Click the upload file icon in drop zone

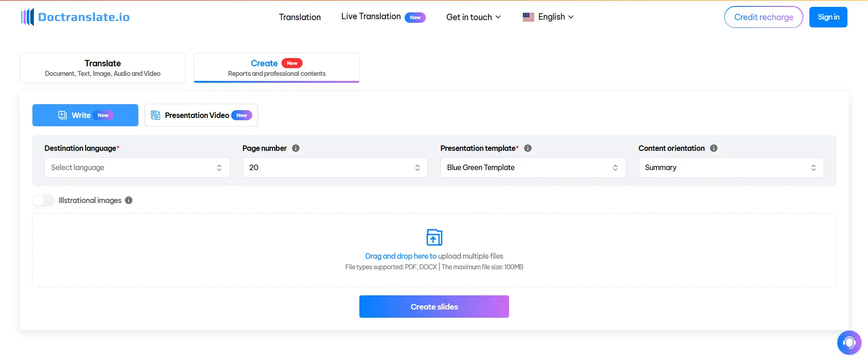434,237
